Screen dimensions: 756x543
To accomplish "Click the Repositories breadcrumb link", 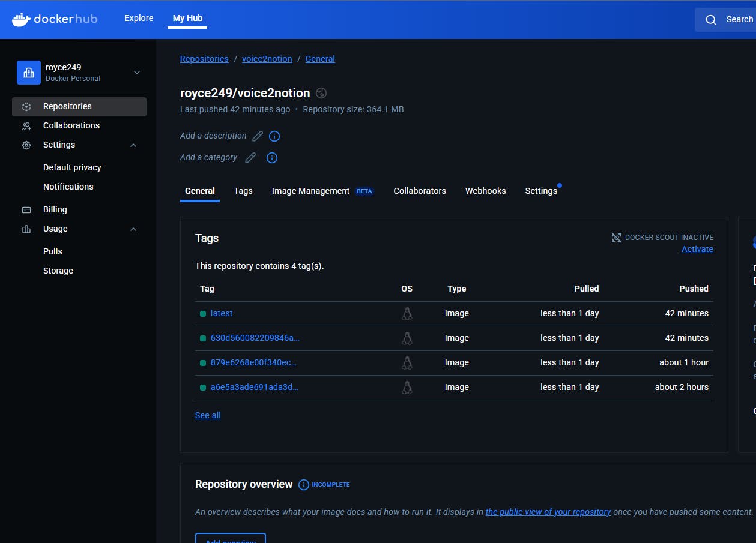I will click(x=204, y=59).
